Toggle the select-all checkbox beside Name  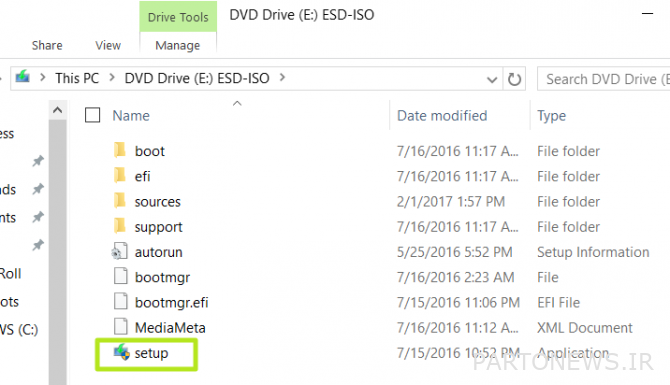pos(92,115)
